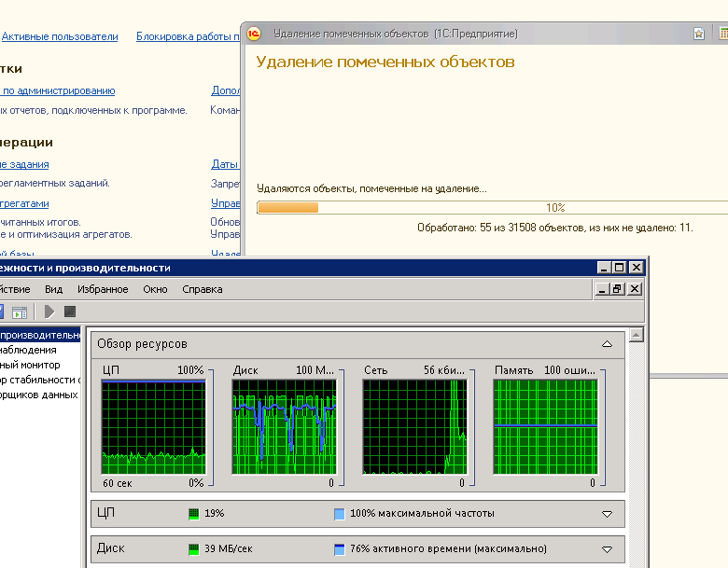This screenshot has width=728, height=568.
Task: Click Удаляются объекты, помеченные на удаление text
Action: pos(371,188)
